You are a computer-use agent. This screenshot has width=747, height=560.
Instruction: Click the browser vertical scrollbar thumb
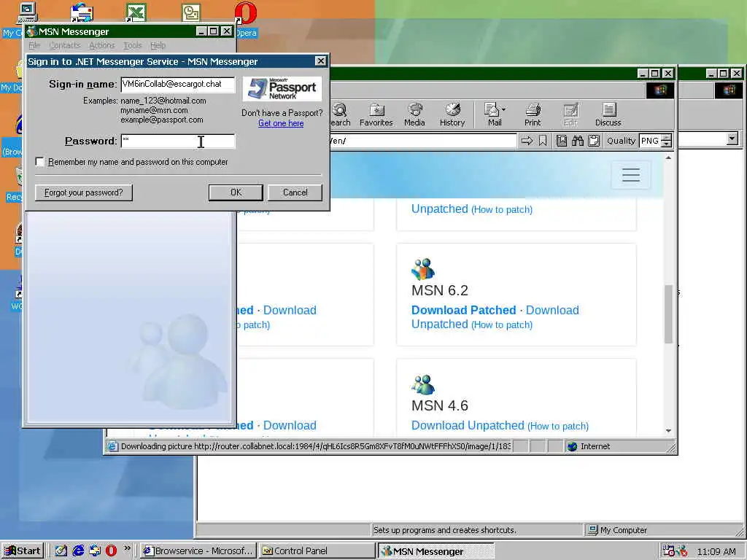pos(668,314)
